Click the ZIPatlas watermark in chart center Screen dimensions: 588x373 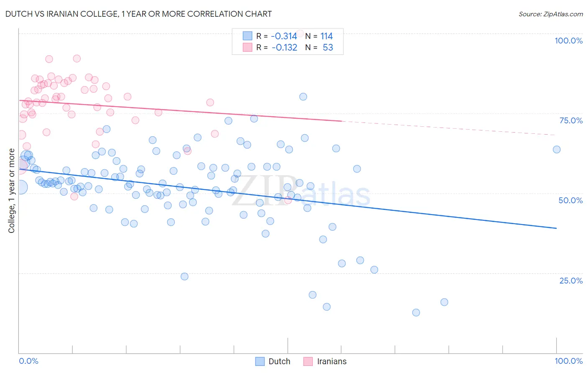[x=301, y=192]
